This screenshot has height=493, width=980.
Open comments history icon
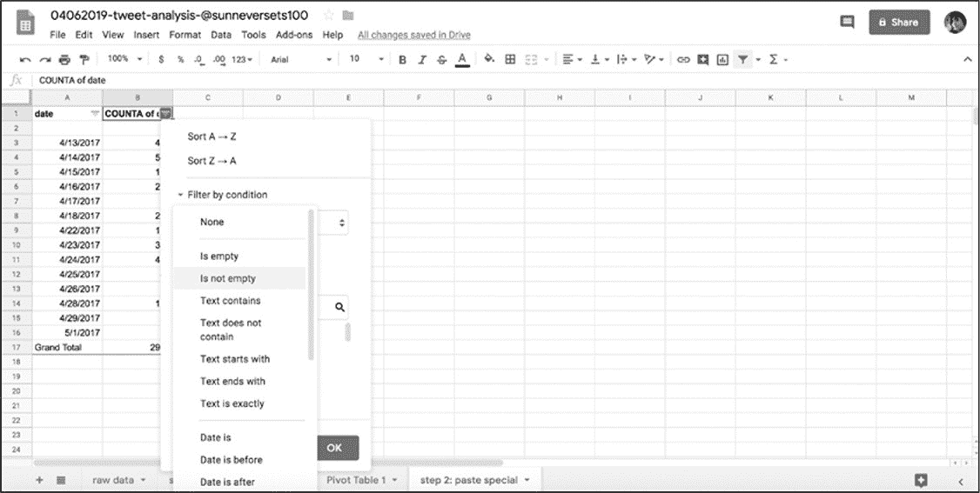coord(846,23)
